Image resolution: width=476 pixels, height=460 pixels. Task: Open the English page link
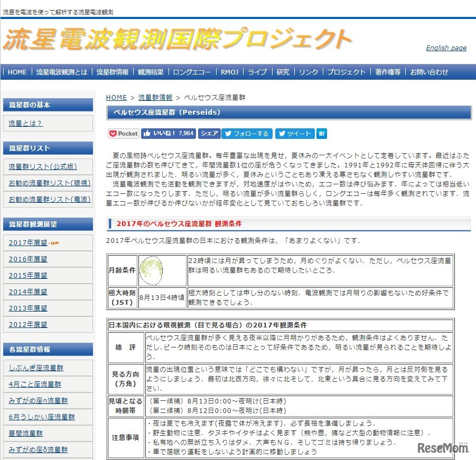pyautogui.click(x=445, y=48)
